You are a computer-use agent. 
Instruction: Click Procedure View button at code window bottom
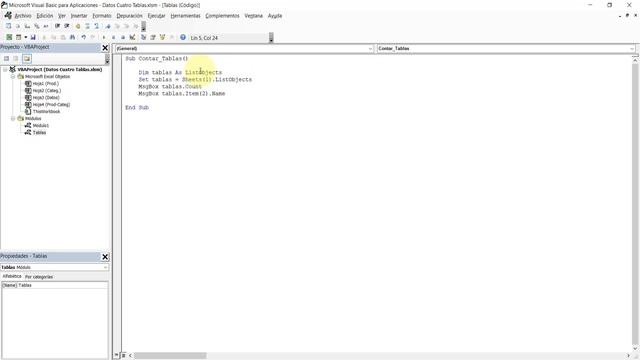pos(117,356)
